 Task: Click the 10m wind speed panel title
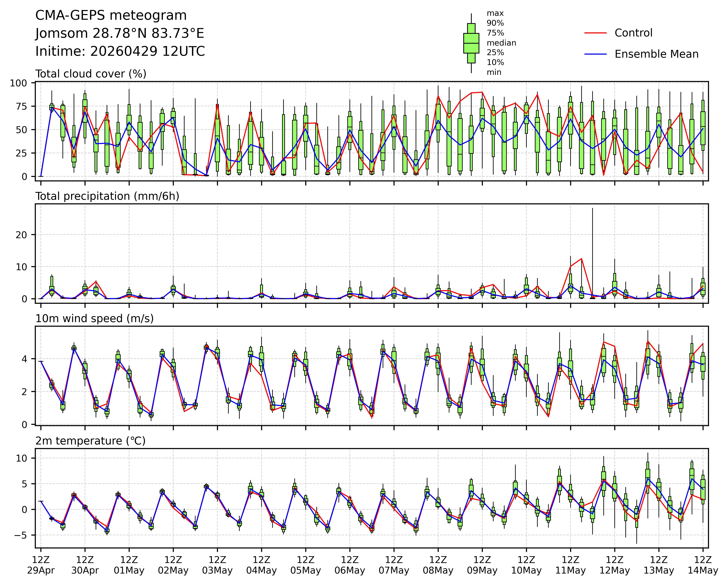[95, 318]
